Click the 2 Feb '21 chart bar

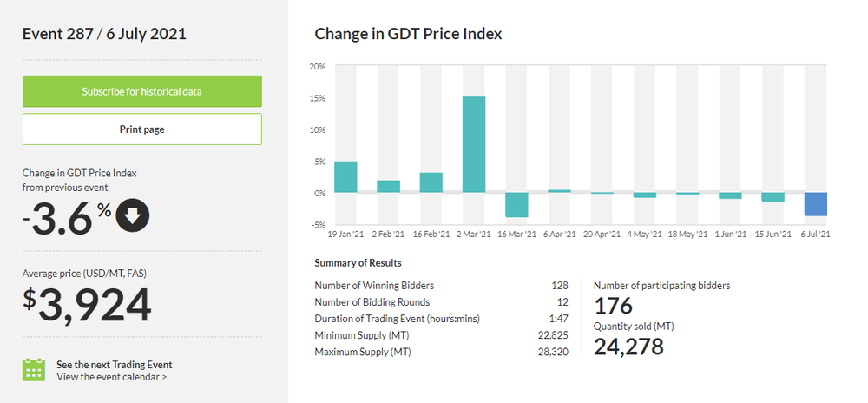tap(388, 186)
